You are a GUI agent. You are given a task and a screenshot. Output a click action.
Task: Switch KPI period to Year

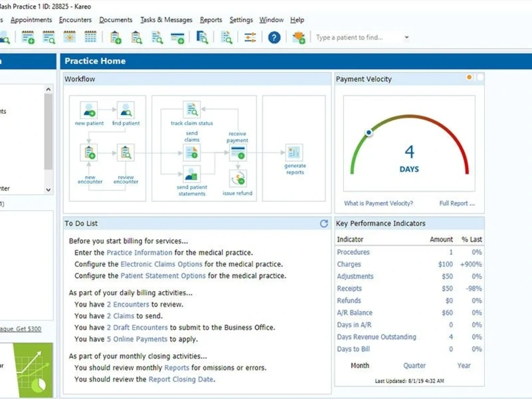click(x=464, y=365)
